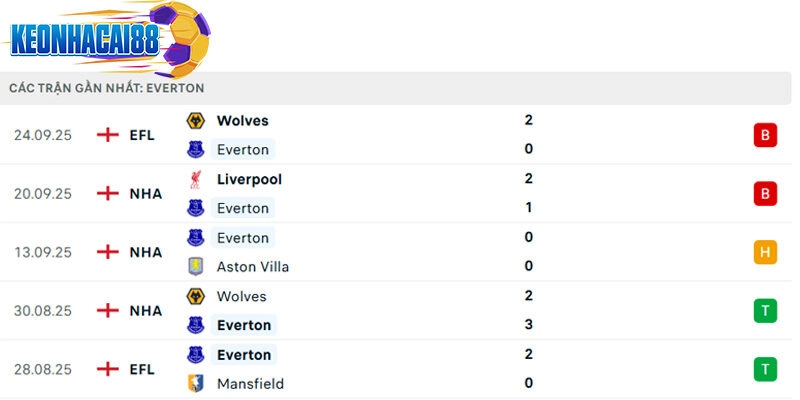Select the EFL league label on 28.08.25

pos(142,369)
